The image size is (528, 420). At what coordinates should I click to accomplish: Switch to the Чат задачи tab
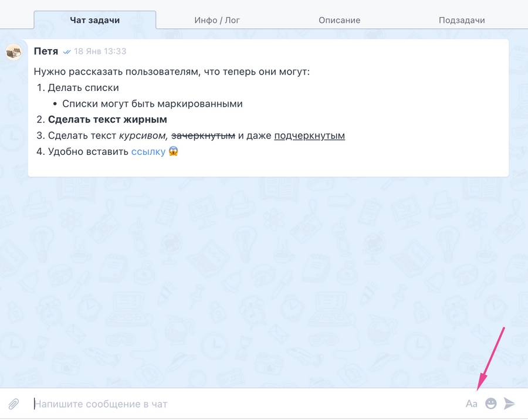(x=94, y=20)
